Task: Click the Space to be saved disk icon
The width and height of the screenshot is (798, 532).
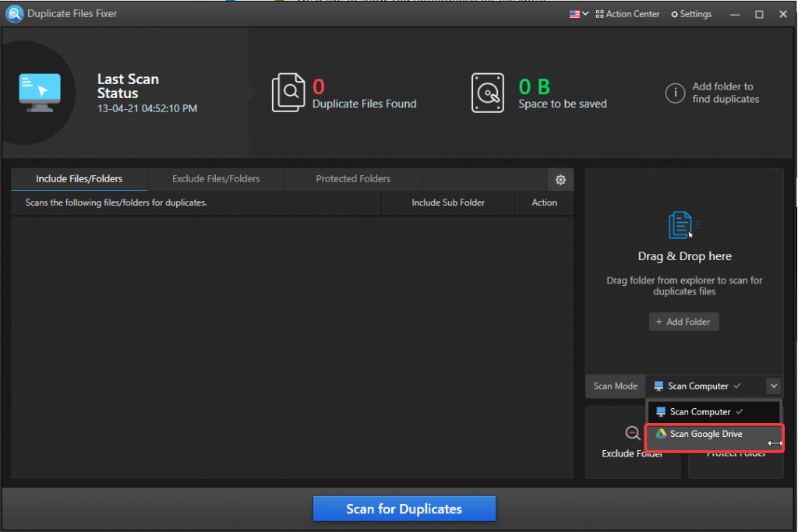Action: pyautogui.click(x=488, y=93)
